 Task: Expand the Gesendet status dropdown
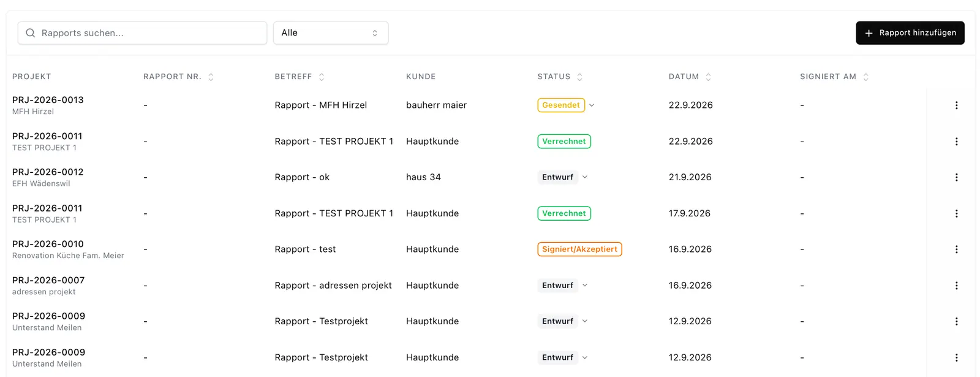592,105
